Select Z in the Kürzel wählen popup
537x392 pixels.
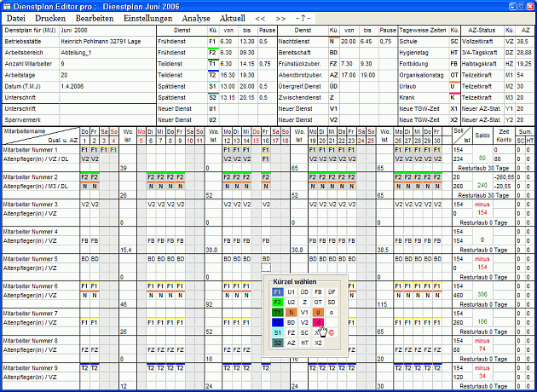click(x=304, y=303)
